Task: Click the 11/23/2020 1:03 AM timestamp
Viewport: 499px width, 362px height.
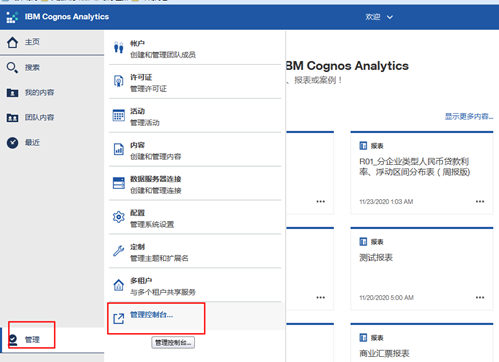Action: (x=386, y=202)
